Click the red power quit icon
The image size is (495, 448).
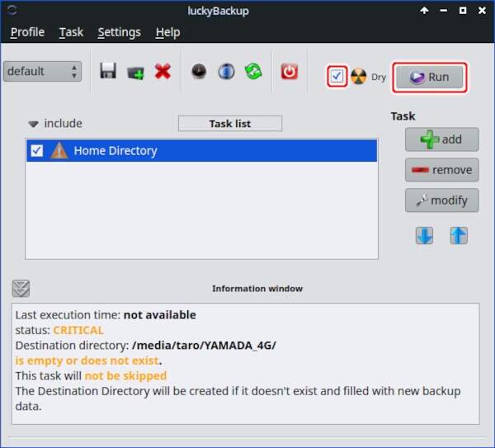pyautogui.click(x=289, y=72)
